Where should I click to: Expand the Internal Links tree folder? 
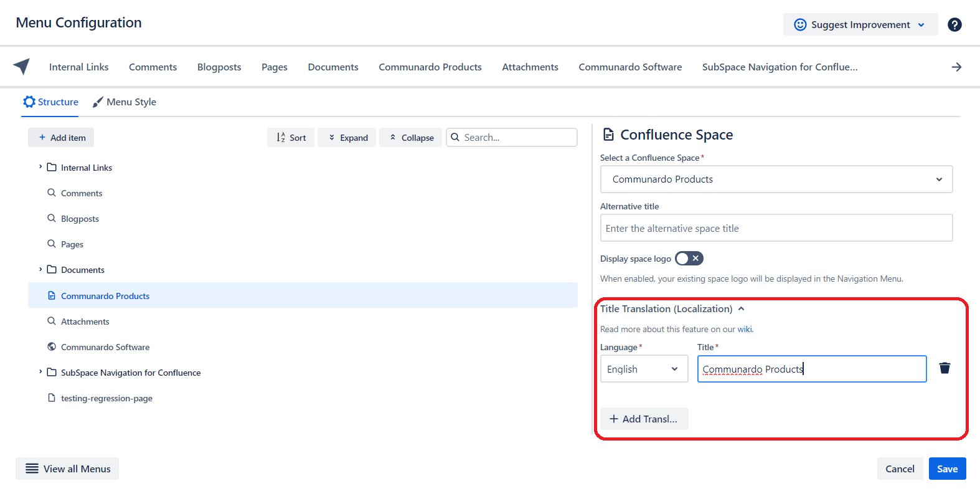coord(40,167)
